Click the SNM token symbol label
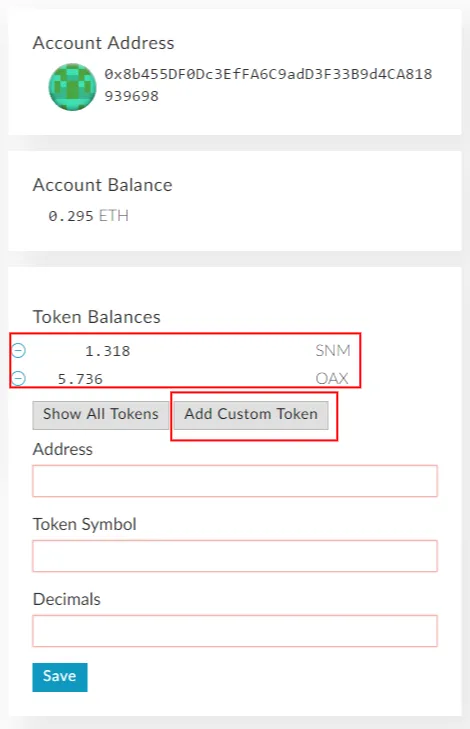 pos(333,350)
